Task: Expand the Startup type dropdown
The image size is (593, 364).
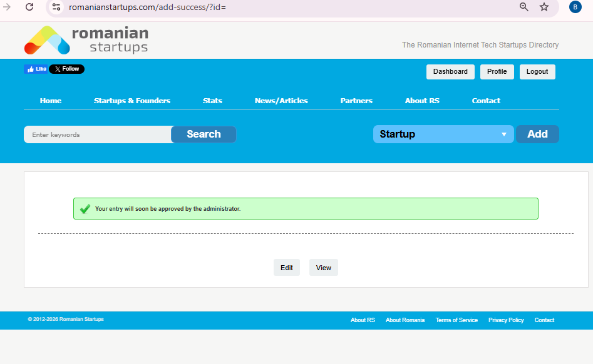Action: (443, 134)
